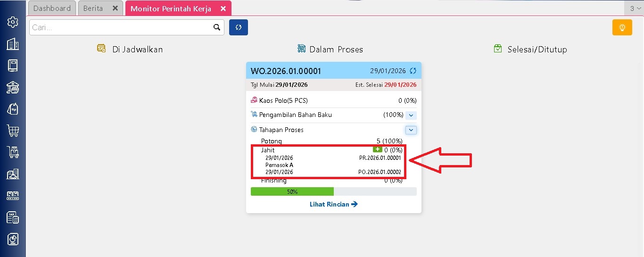Refresh work order WO.2026.01.00001 card
The width and height of the screenshot is (644, 257).
413,71
